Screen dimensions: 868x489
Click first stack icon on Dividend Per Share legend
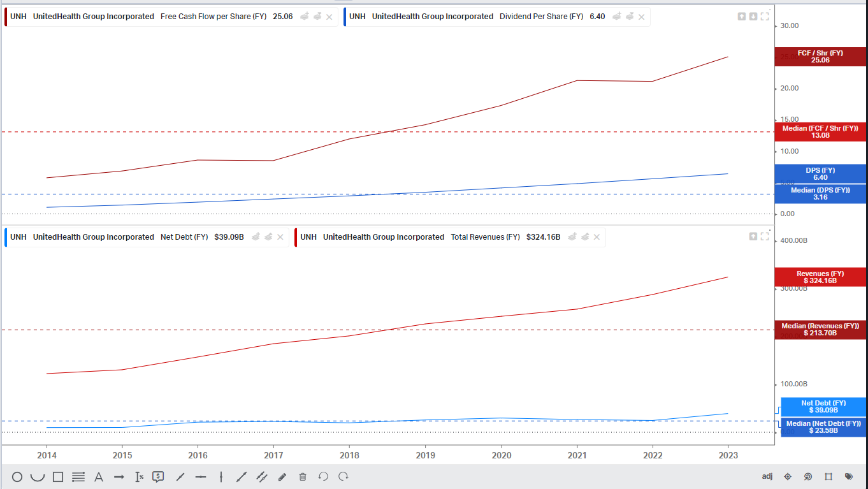click(x=617, y=17)
